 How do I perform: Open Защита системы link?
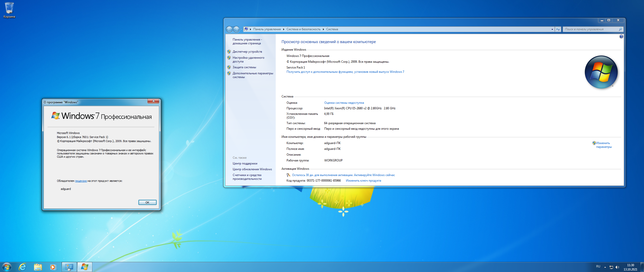coord(244,67)
